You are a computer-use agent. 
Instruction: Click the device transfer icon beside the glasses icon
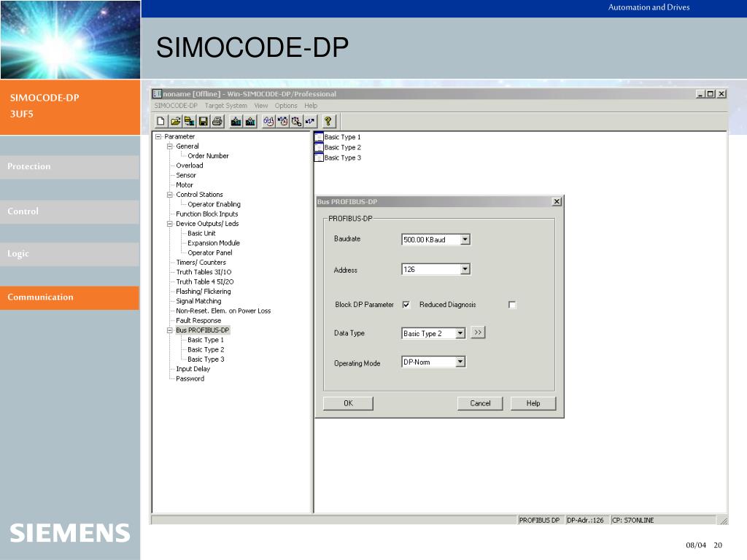[250, 122]
